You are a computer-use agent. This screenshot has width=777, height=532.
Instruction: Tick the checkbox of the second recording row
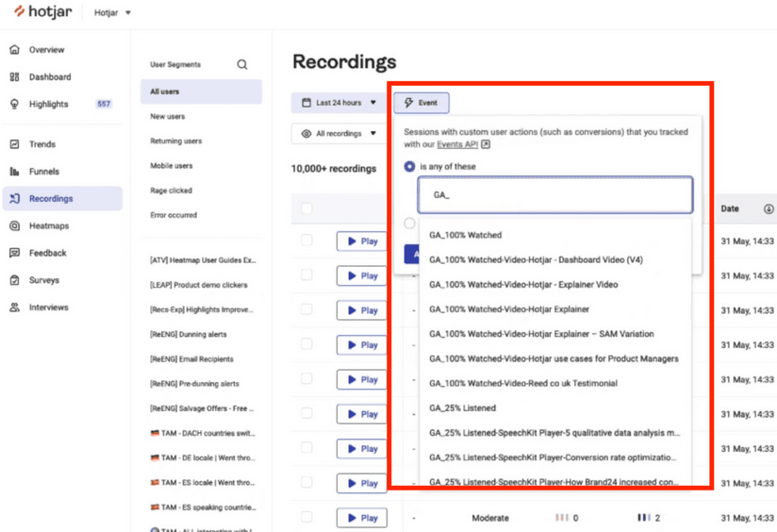click(x=306, y=275)
